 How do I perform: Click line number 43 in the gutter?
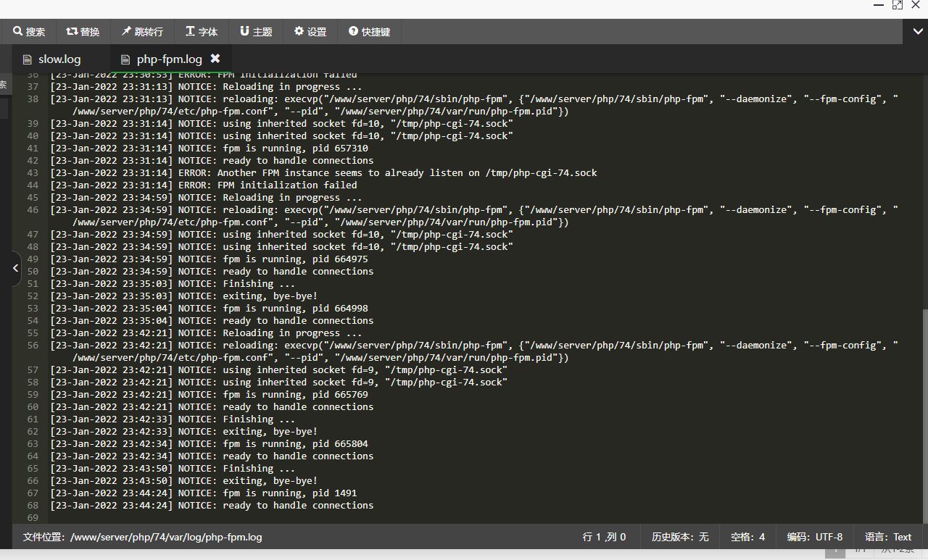point(32,172)
